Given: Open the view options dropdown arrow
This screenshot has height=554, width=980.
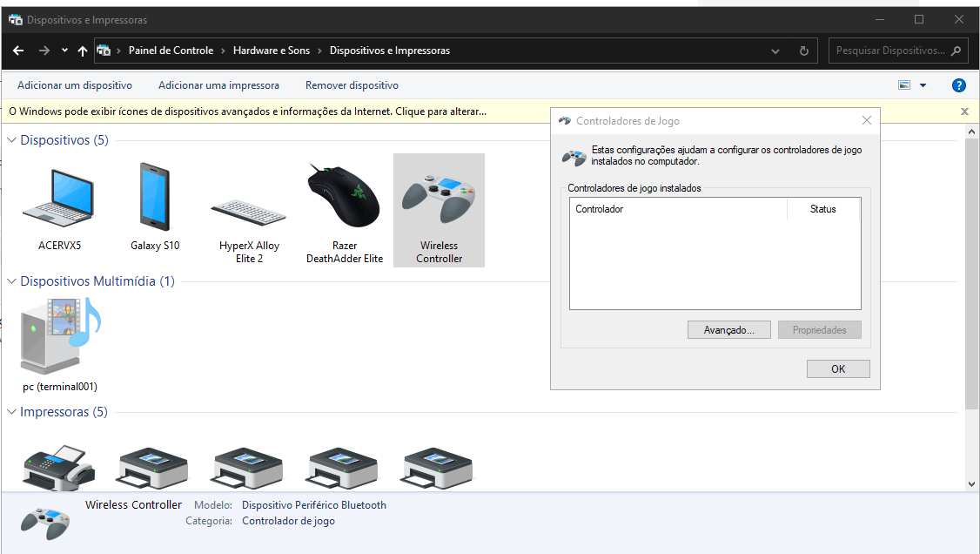Looking at the screenshot, I should point(923,85).
